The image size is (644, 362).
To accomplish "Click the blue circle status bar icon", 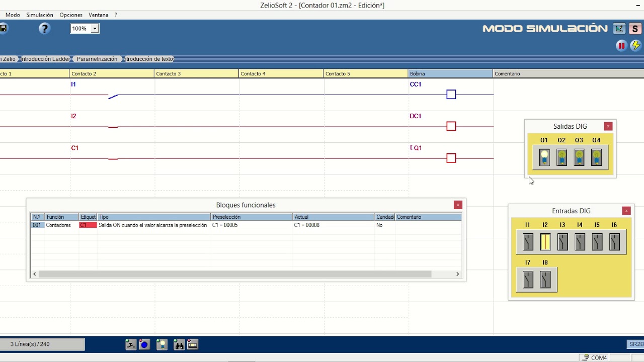I will click(x=144, y=344).
